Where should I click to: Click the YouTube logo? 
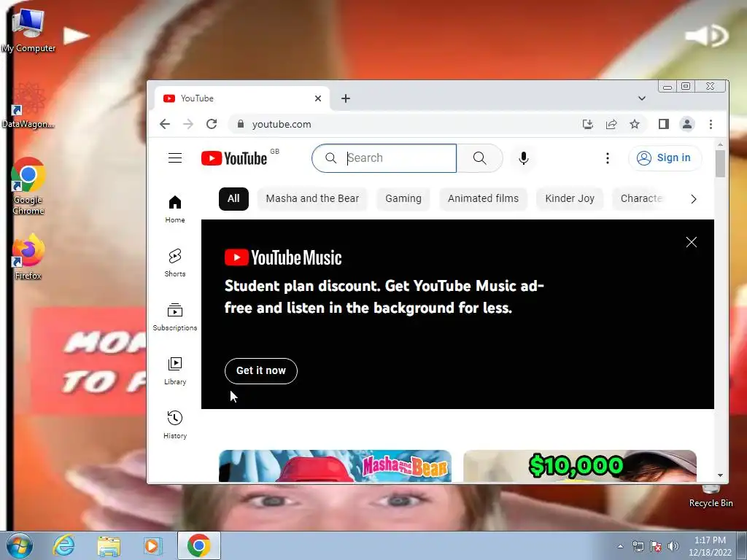pos(234,158)
